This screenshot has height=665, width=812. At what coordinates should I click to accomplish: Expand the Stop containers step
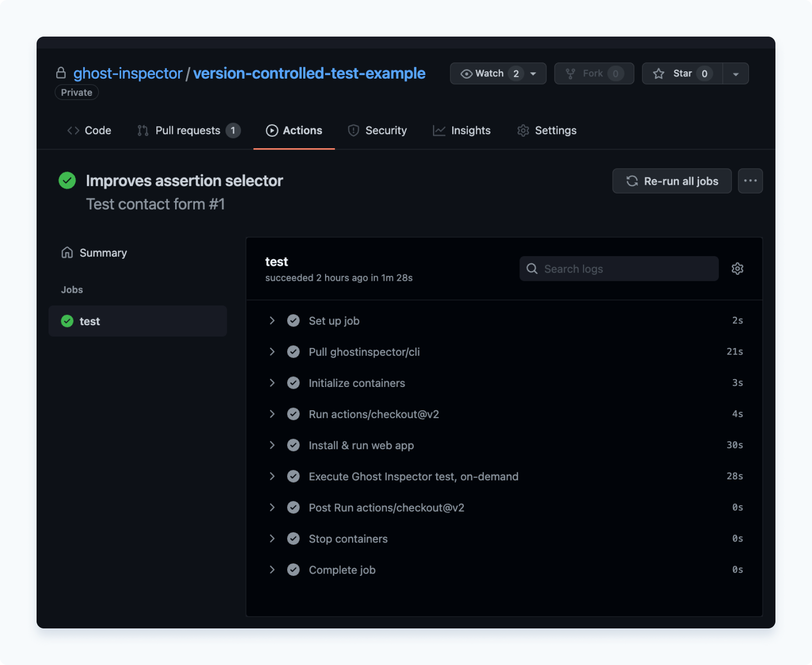click(x=272, y=538)
